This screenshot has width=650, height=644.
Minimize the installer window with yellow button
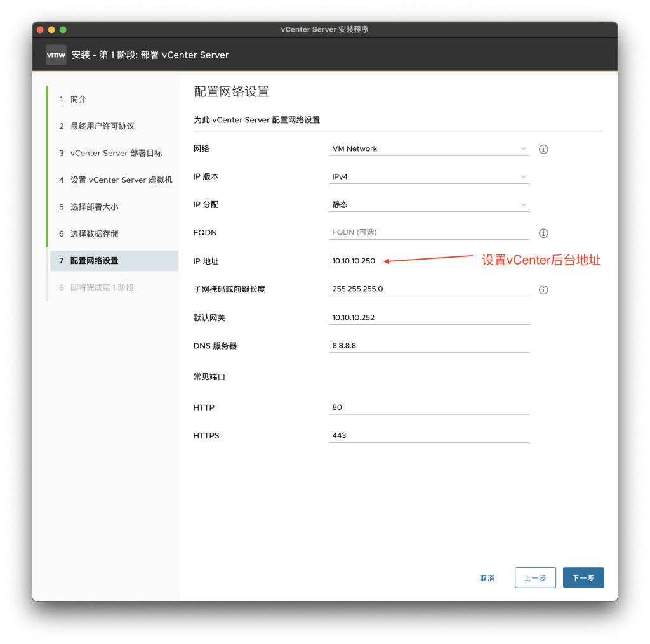[x=51, y=30]
